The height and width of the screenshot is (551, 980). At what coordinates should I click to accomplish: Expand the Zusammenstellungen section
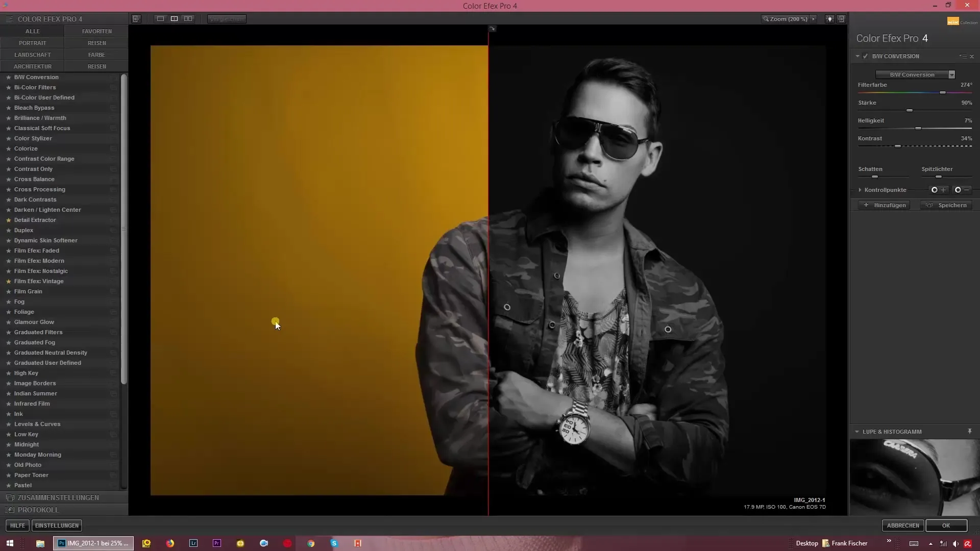(x=64, y=497)
